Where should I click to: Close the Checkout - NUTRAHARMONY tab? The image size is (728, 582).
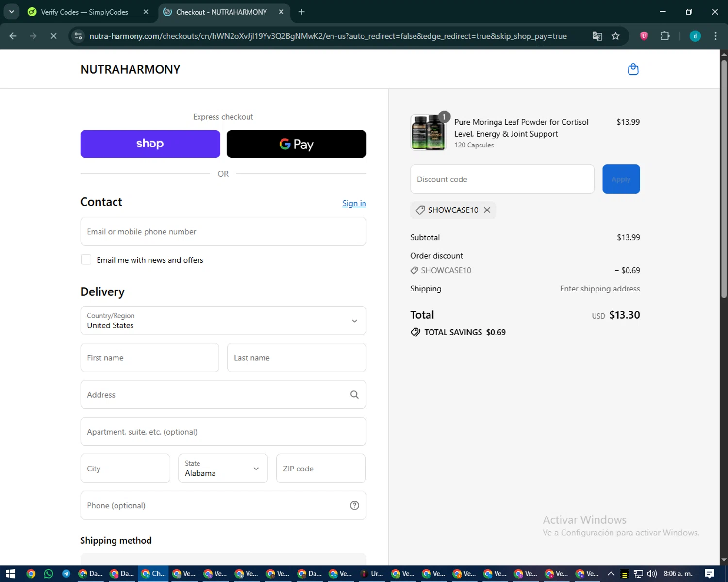coord(281,12)
